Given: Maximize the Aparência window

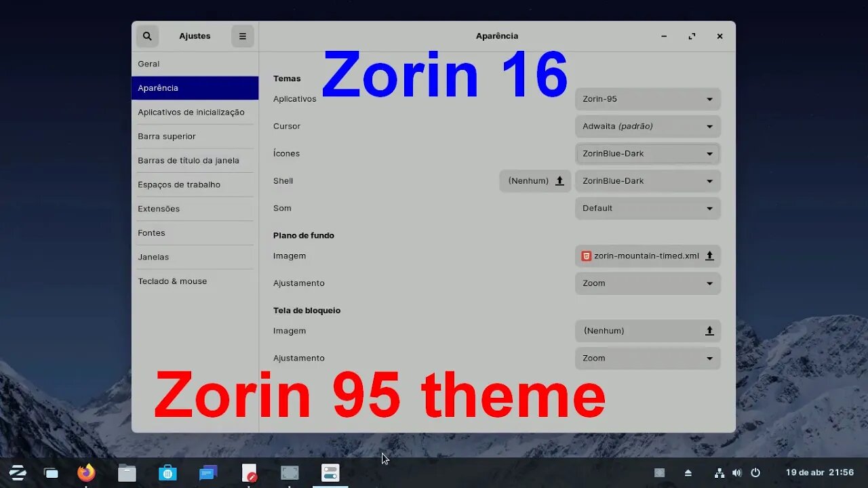Looking at the screenshot, I should (692, 37).
